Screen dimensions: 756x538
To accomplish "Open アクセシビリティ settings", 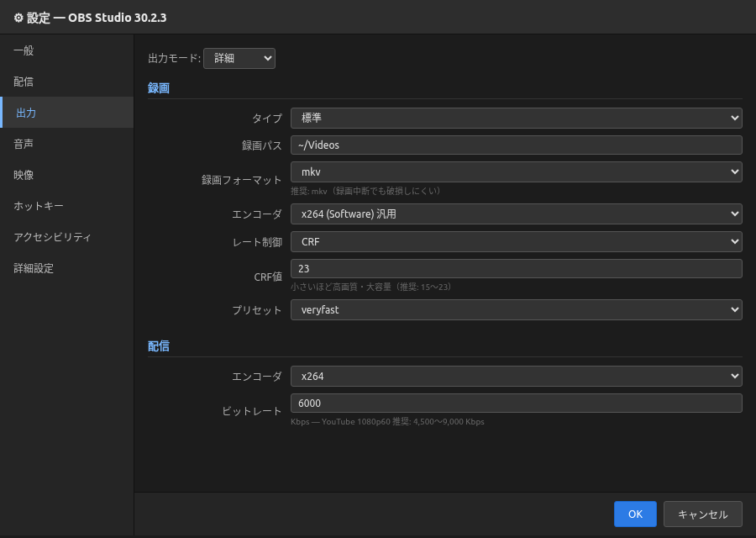I will click(66, 237).
